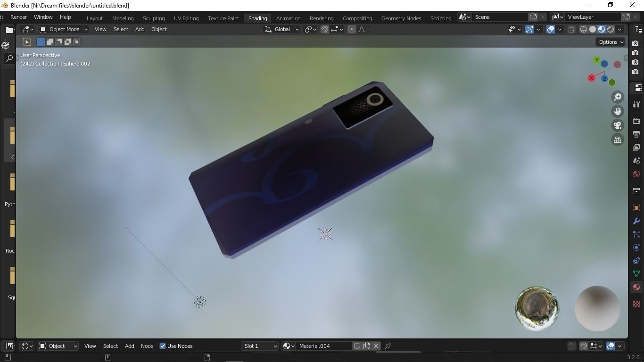
Task: Toggle X-ray mode
Action: tap(571, 29)
